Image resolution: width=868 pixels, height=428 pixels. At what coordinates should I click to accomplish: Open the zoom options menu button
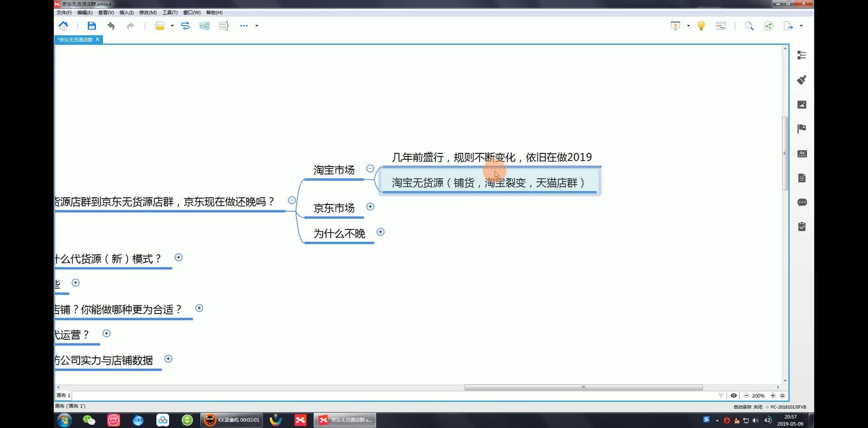783,395
